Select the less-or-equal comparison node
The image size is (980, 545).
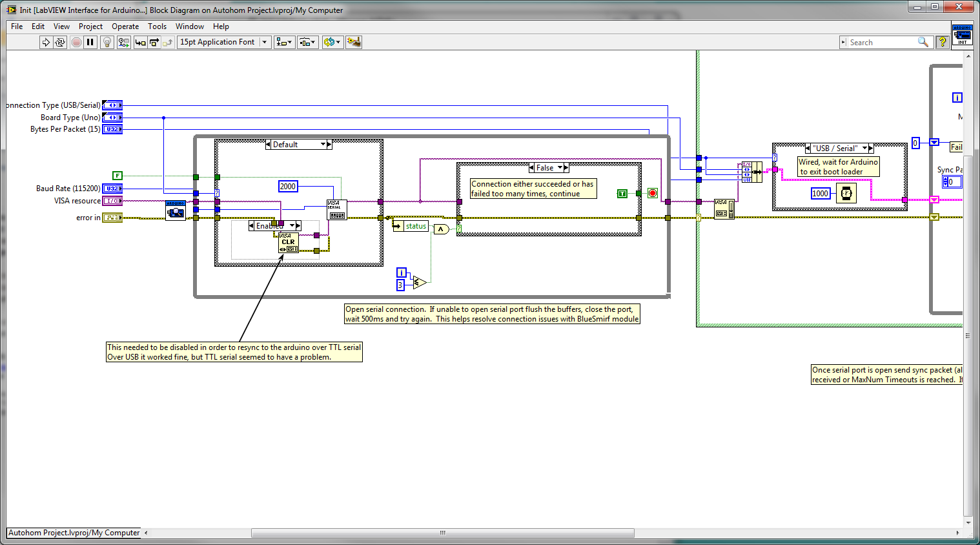tap(420, 282)
